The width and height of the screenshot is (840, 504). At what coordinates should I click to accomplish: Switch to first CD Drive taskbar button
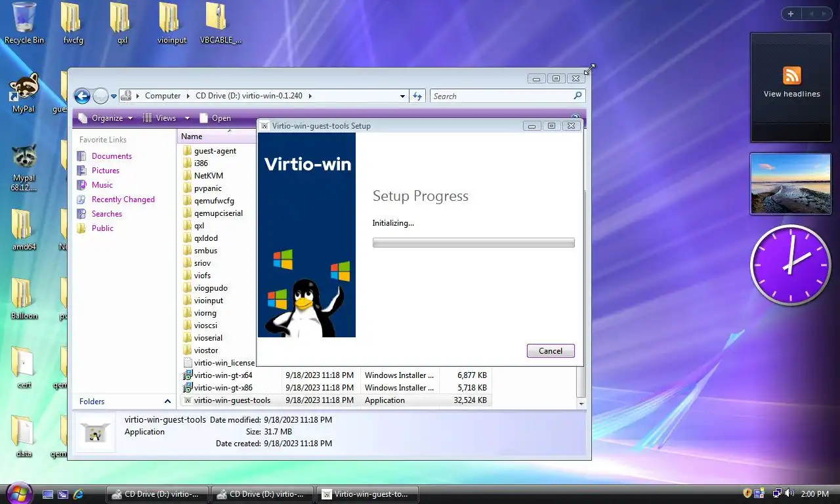[x=157, y=494]
